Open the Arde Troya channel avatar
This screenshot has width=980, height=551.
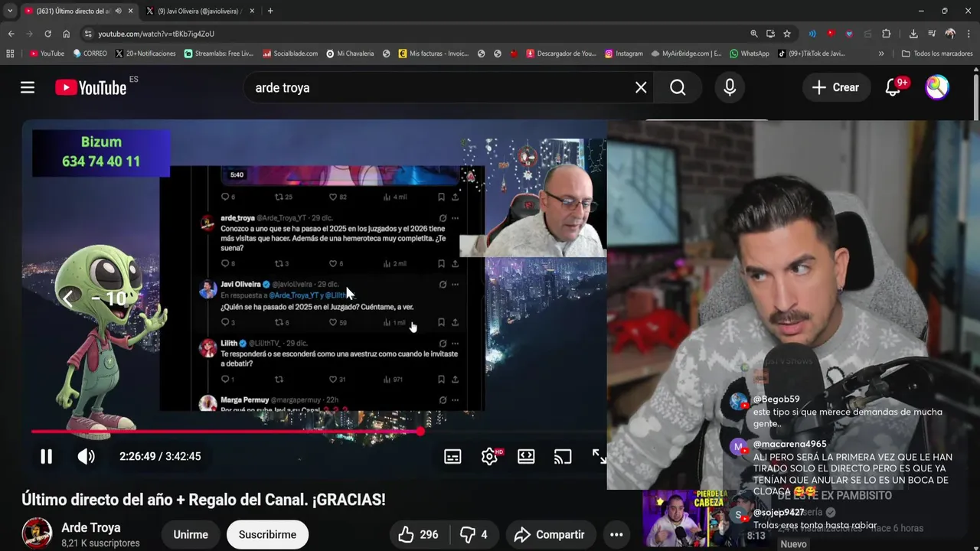[37, 534]
